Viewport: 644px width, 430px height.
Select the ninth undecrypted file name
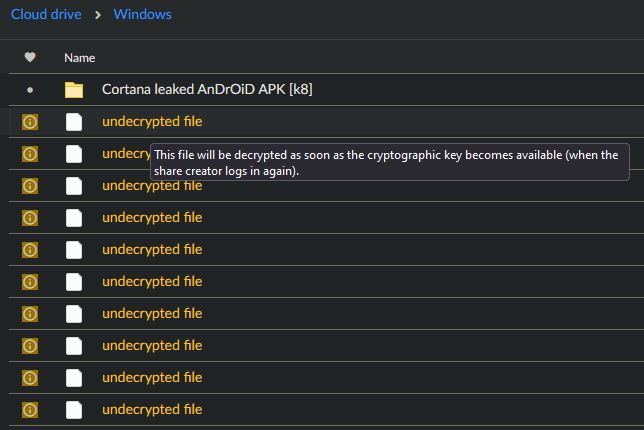[x=152, y=378]
